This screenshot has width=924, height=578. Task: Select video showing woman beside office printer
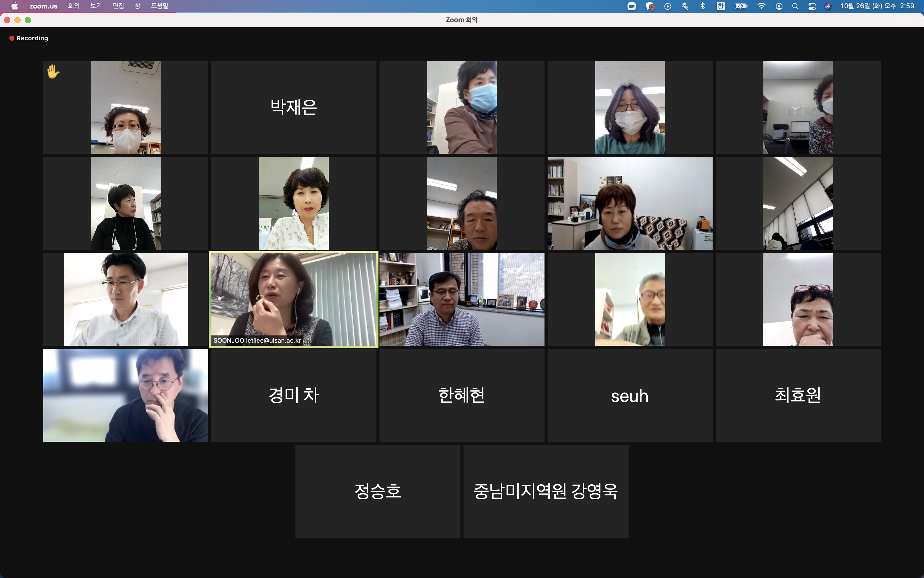(x=798, y=107)
